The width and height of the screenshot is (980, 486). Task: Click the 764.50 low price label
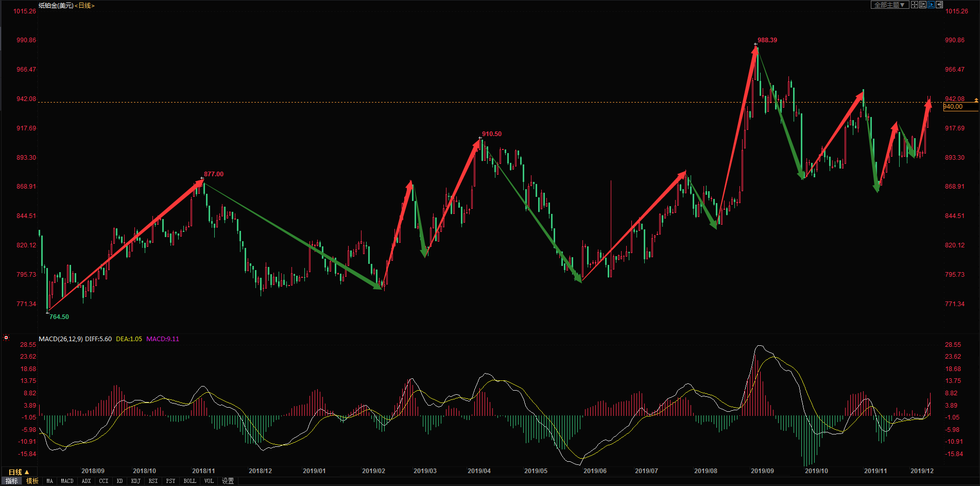click(59, 316)
